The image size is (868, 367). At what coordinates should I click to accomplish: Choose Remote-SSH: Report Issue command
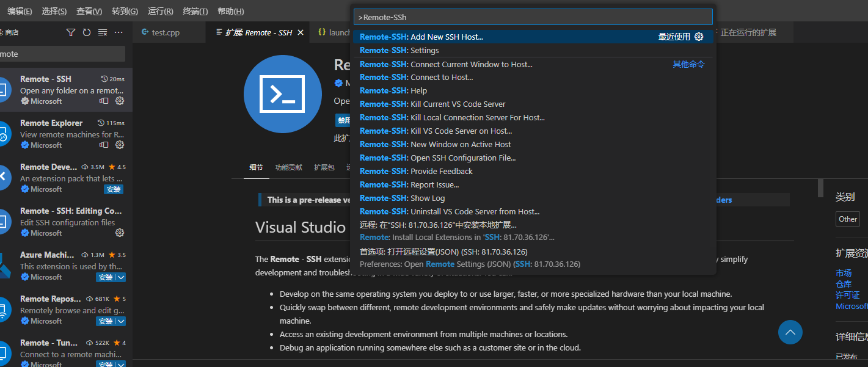(x=533, y=184)
